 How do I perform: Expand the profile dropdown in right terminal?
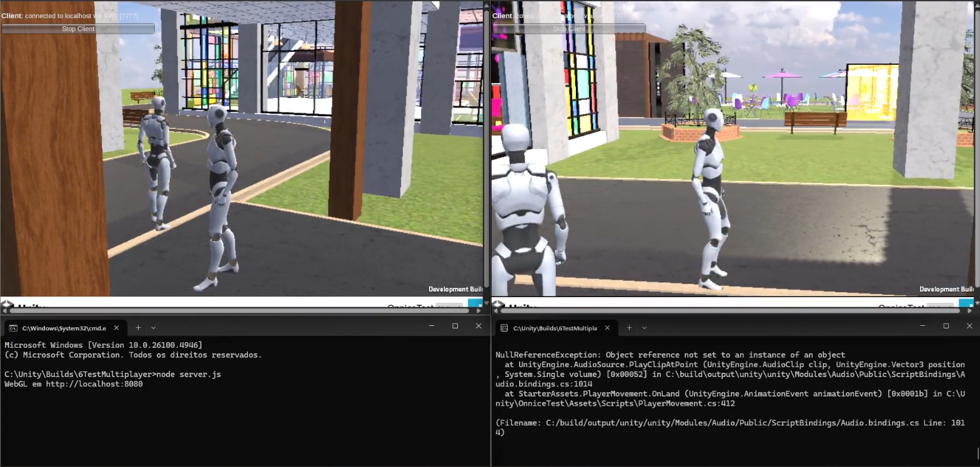[x=645, y=328]
